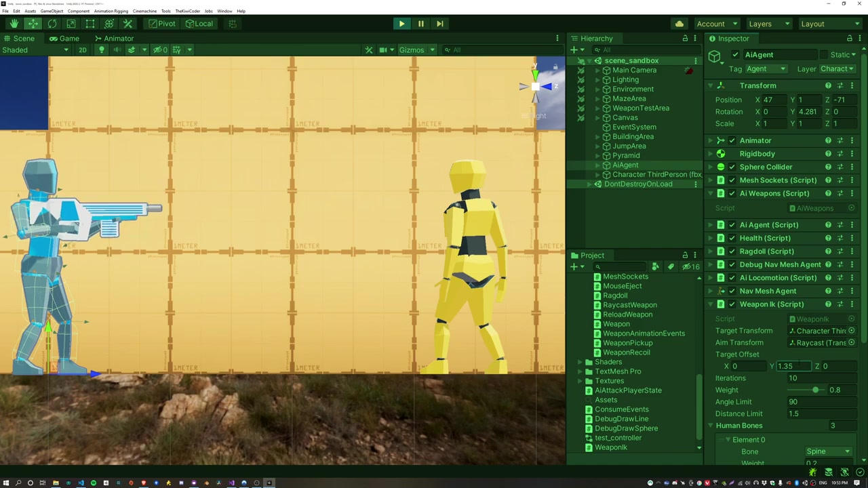Uncheck the Health (Script) component
Image resolution: width=868 pixels, height=488 pixels.
(732, 238)
